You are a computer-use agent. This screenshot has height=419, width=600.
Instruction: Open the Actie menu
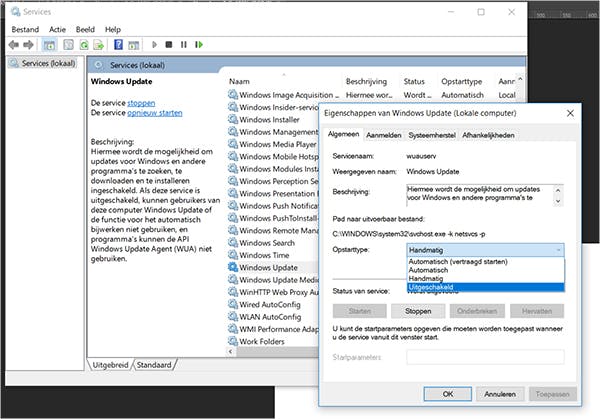57,29
